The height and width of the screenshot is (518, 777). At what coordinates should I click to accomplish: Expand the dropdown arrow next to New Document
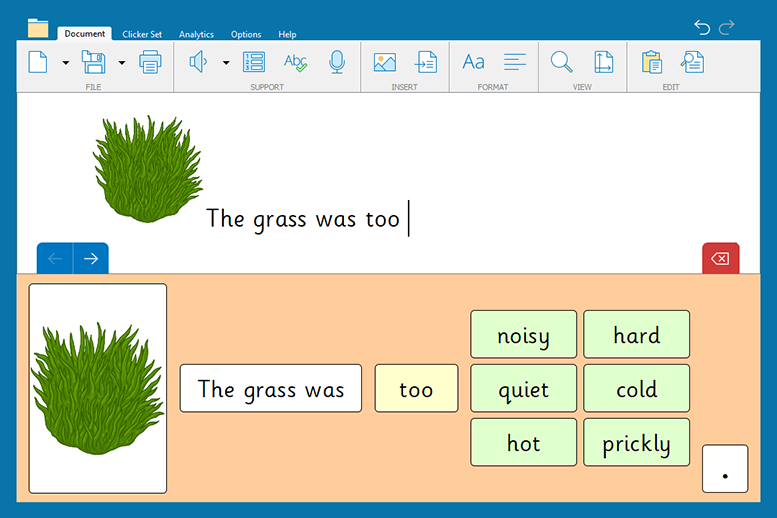pos(66,63)
